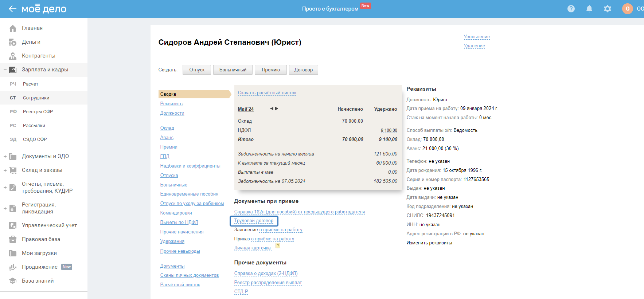Viewport: 644px width, 299px height.
Task: Click the Контрагенты sidebar icon
Action: coord(13,56)
